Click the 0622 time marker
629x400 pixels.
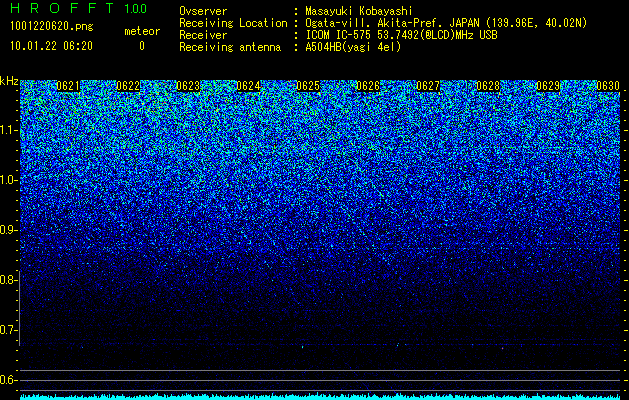click(128, 86)
